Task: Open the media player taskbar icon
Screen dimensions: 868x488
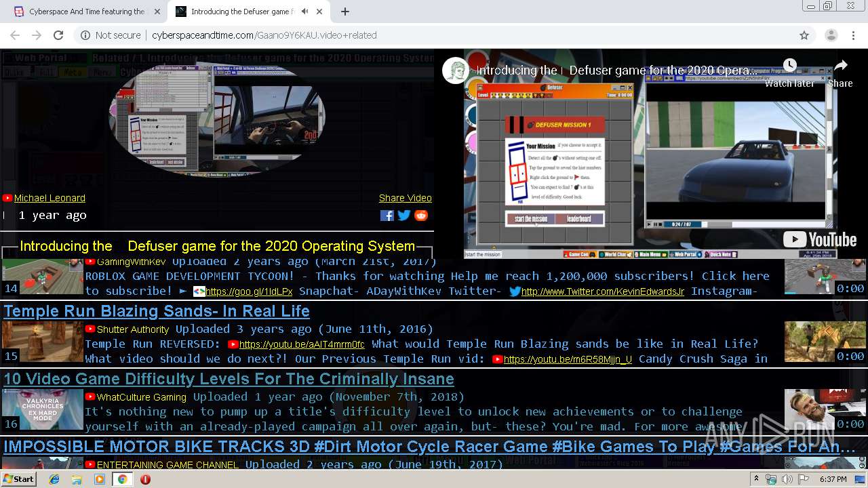Action: pyautogui.click(x=100, y=479)
